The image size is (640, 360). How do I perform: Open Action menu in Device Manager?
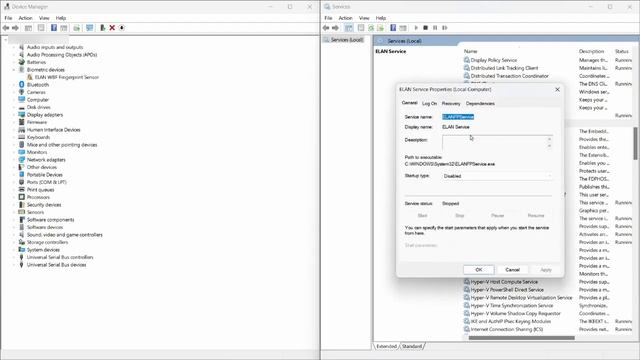[25, 18]
